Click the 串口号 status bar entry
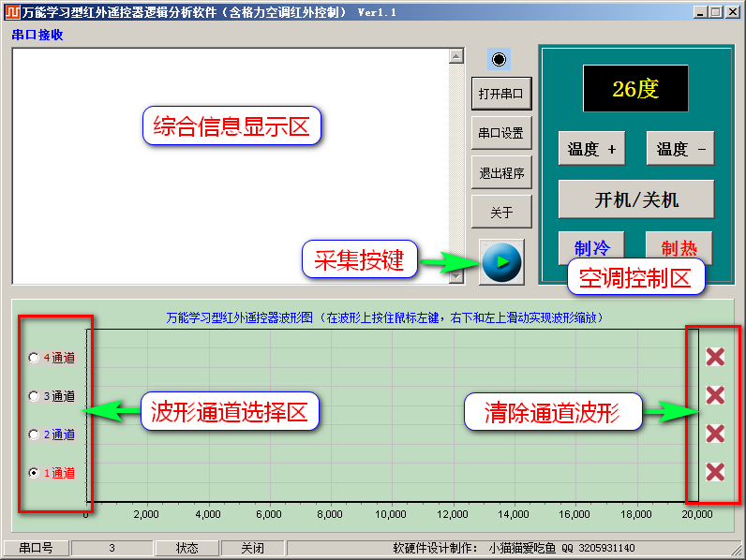 click(x=37, y=548)
